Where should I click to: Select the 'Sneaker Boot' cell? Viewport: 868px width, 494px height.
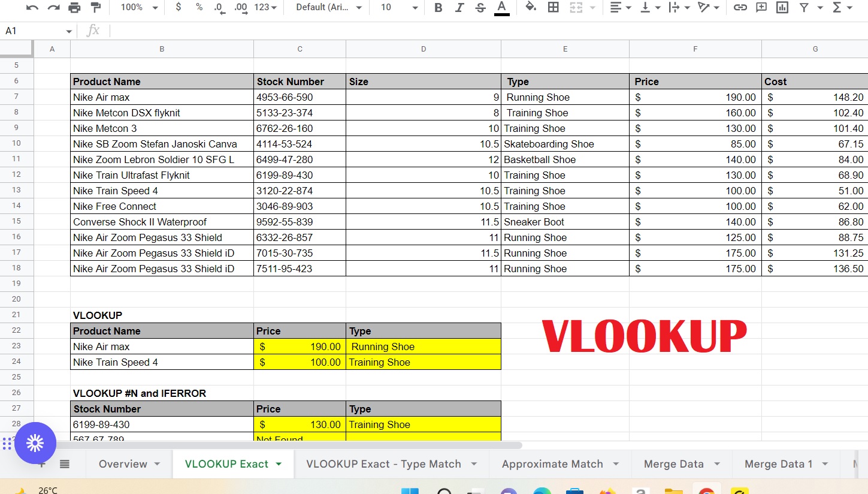pos(565,222)
